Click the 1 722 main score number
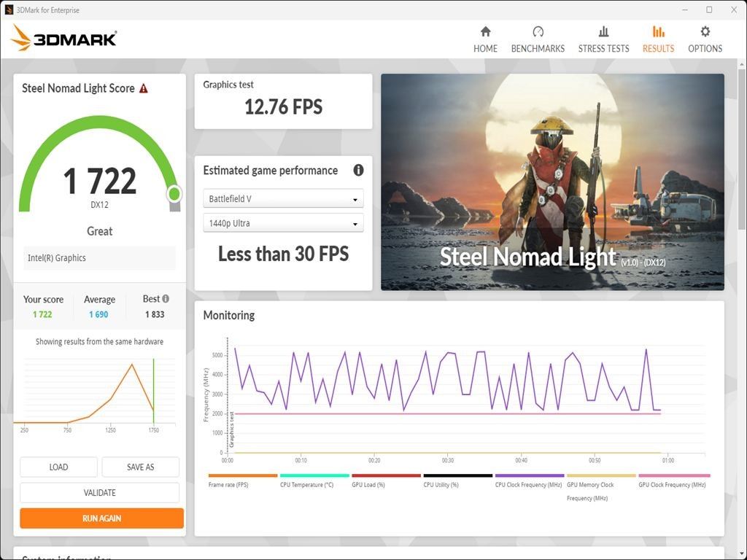Screen dimensions: 747x560 click(99, 181)
